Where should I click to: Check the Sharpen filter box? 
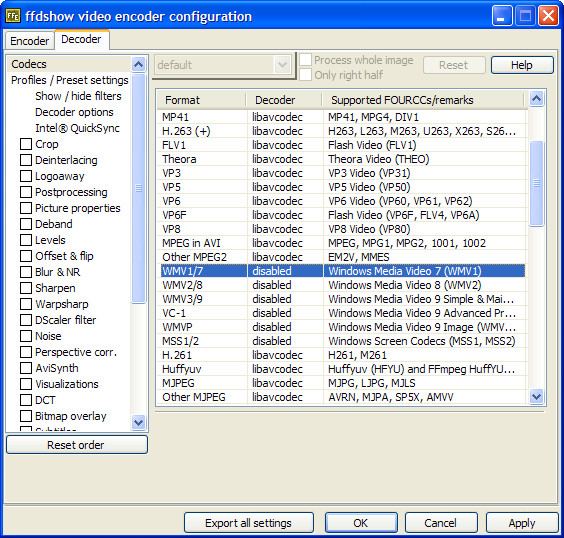click(x=26, y=288)
